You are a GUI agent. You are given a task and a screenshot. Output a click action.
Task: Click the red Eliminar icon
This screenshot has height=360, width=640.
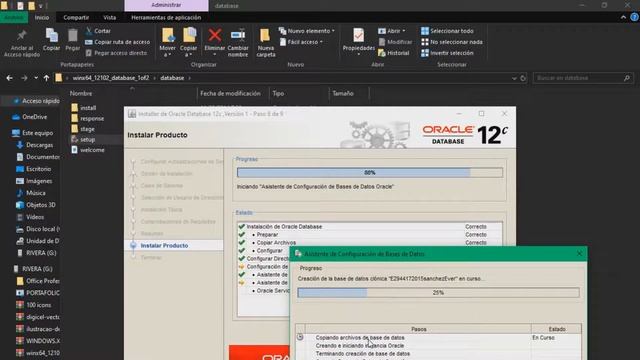pos(215,36)
